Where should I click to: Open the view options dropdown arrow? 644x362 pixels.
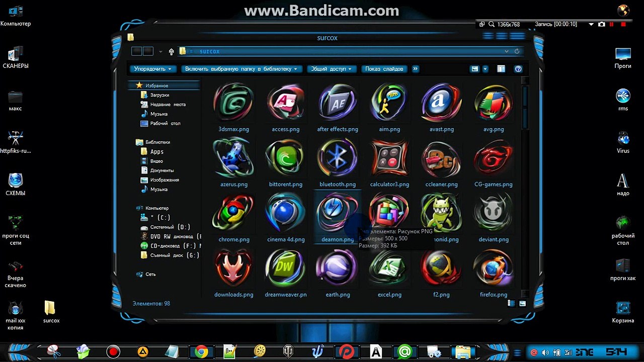click(485, 69)
